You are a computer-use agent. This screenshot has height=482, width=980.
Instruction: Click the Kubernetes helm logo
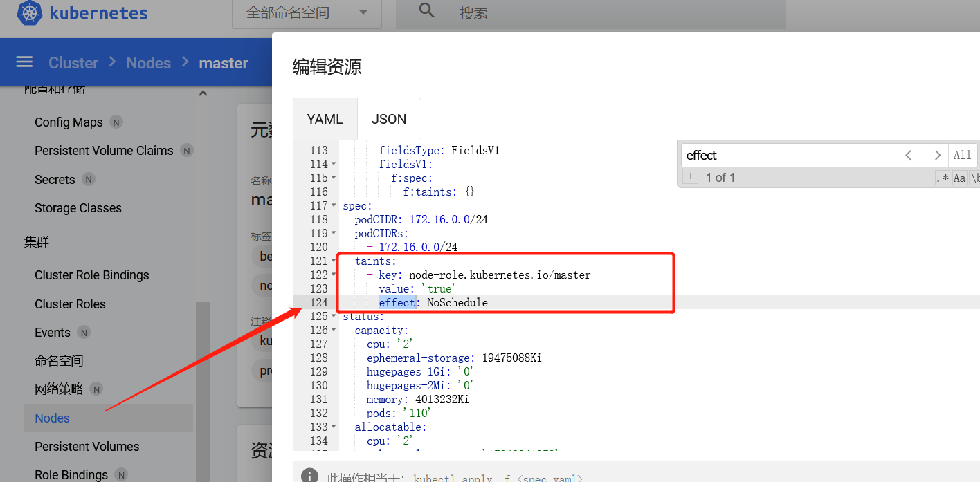[x=28, y=13]
